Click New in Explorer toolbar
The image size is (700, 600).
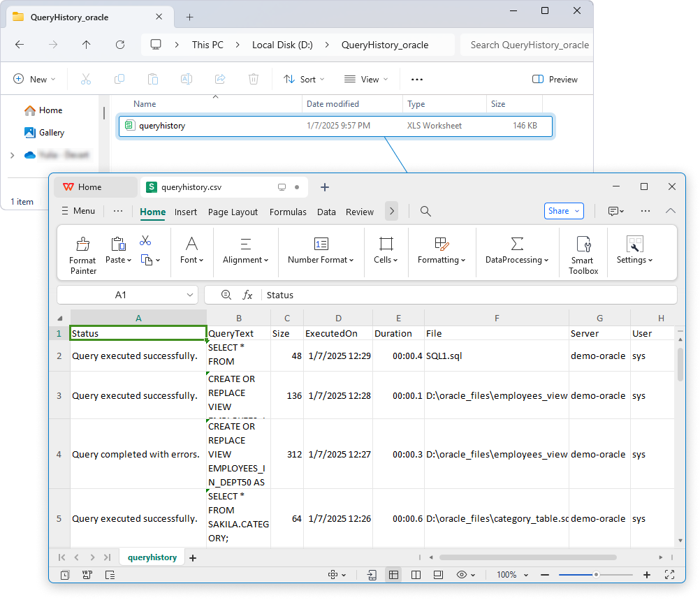pos(34,79)
